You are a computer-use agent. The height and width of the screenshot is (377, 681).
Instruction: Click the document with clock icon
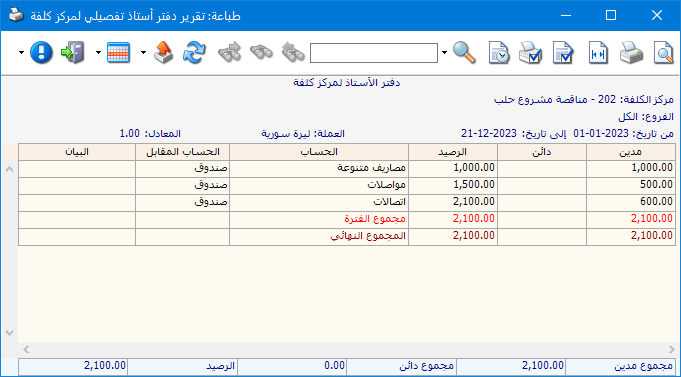(x=499, y=53)
